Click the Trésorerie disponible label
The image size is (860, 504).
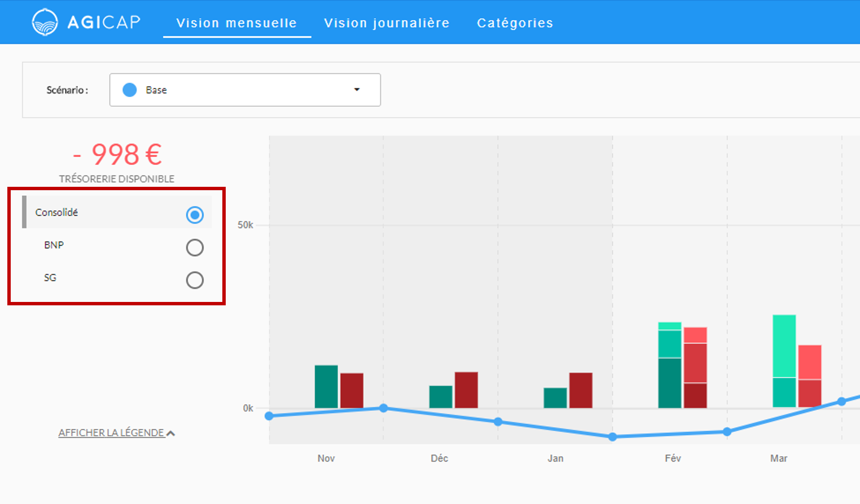117,179
